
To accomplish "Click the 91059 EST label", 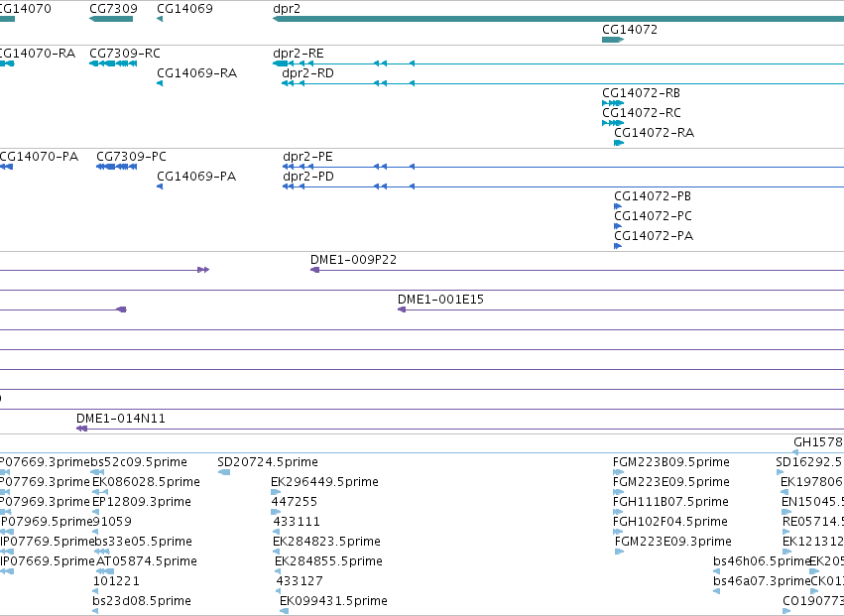I will pos(112,521).
